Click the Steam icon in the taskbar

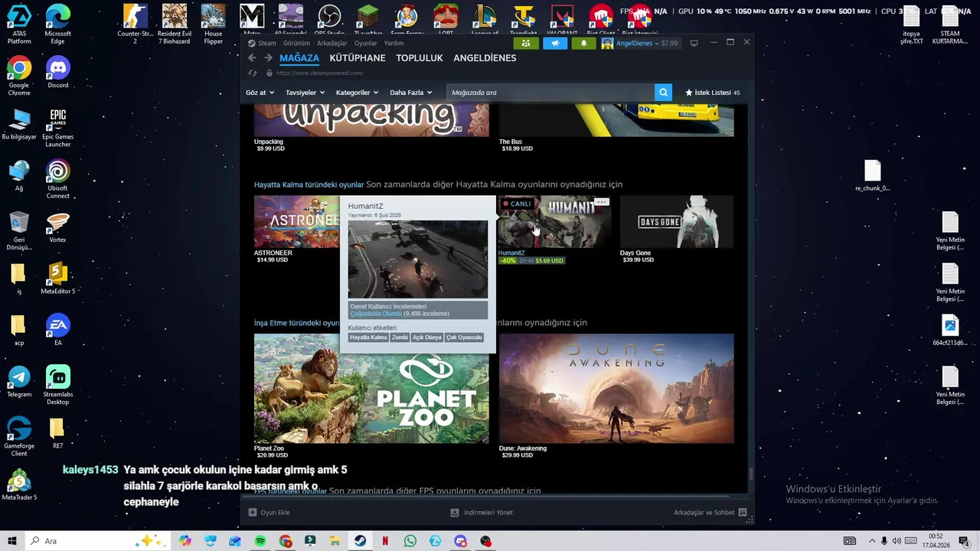coord(360,541)
